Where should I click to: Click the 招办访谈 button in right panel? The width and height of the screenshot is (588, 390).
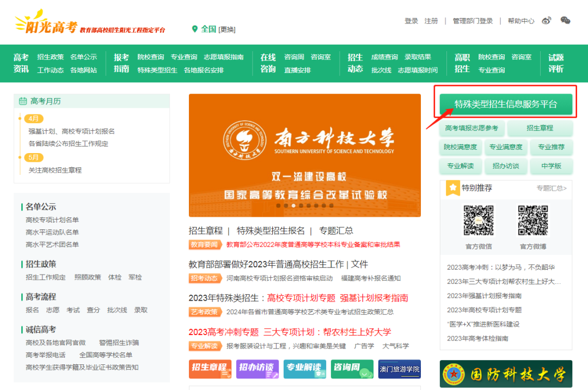[505, 166]
